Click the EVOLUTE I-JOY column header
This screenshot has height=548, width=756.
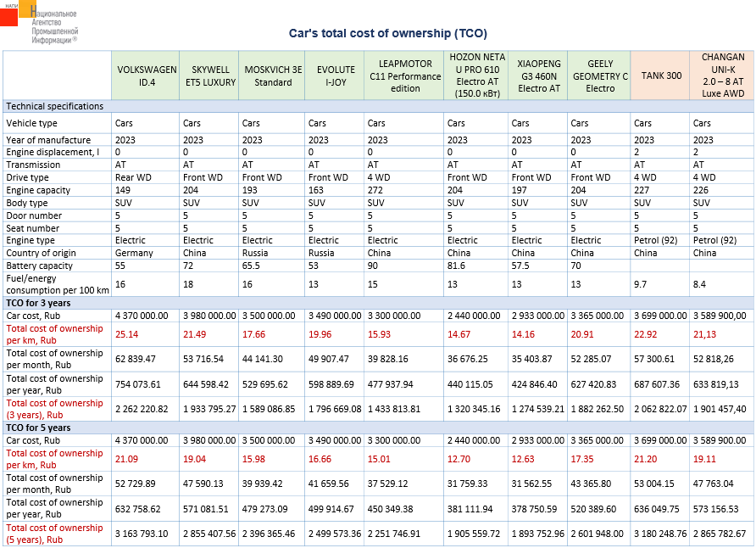(x=335, y=75)
